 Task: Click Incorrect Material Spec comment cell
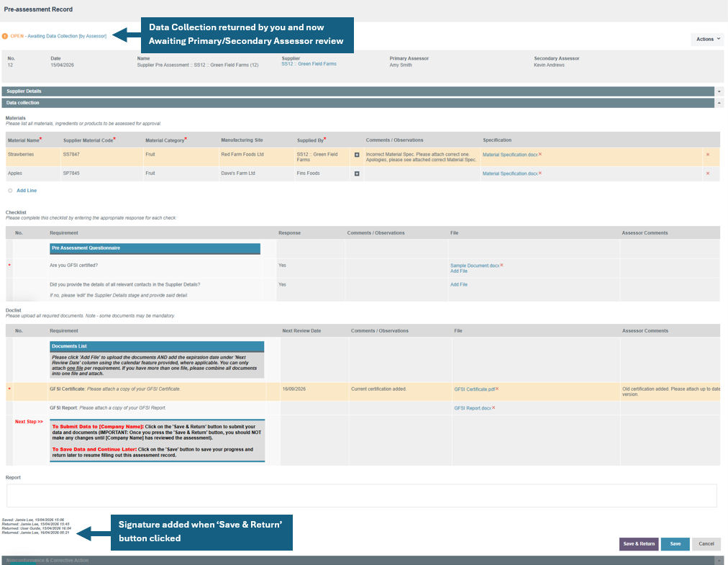click(x=421, y=157)
